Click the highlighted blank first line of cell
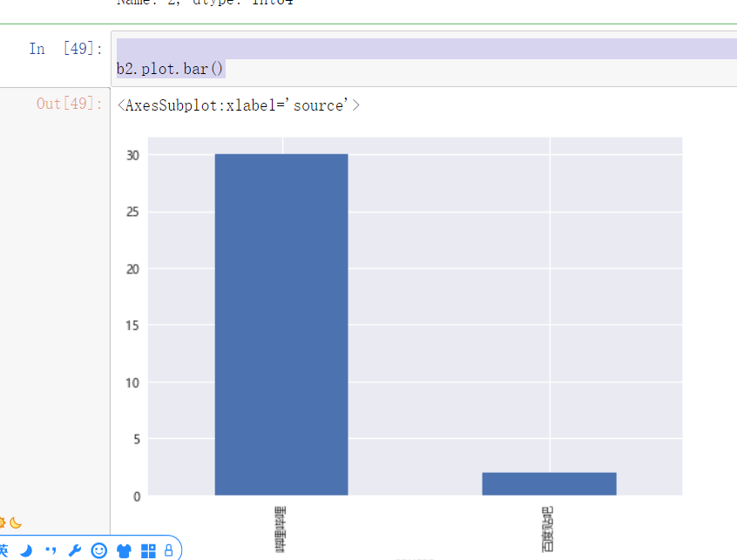The image size is (737, 560). (427, 49)
